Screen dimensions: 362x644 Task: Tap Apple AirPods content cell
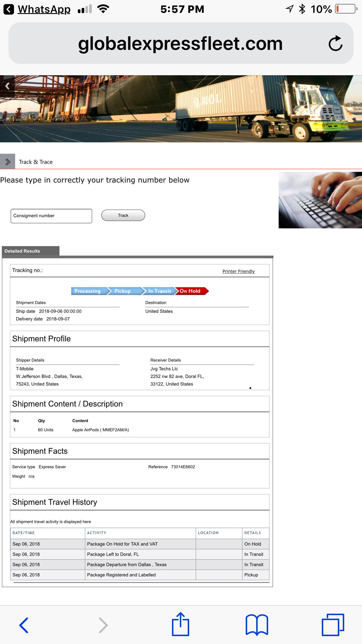tap(101, 430)
